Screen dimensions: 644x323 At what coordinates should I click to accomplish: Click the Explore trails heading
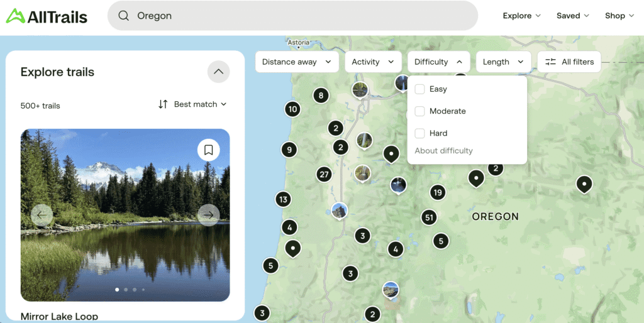[x=57, y=72]
